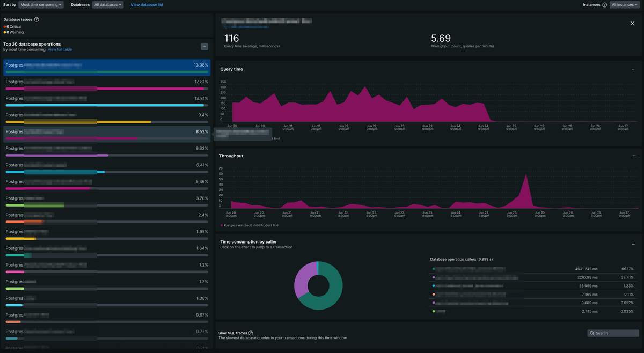Select the Postgres operation at 5.46%
This screenshot has height=353, width=644.
pyautogui.click(x=107, y=184)
